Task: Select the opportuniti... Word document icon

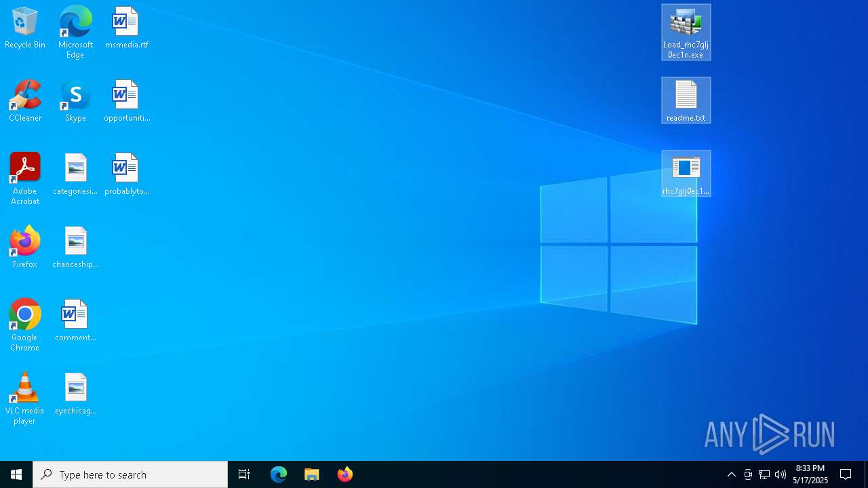Action: pos(126,102)
